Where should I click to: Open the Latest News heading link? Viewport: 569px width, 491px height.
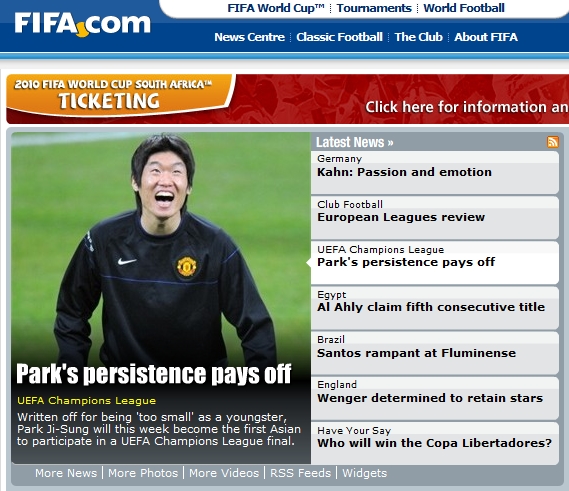(x=355, y=142)
